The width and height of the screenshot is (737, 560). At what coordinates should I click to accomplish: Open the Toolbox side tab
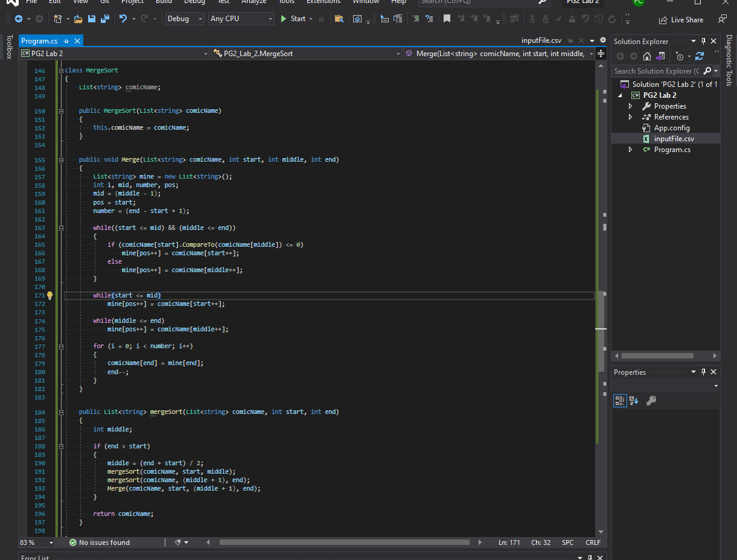(9, 47)
